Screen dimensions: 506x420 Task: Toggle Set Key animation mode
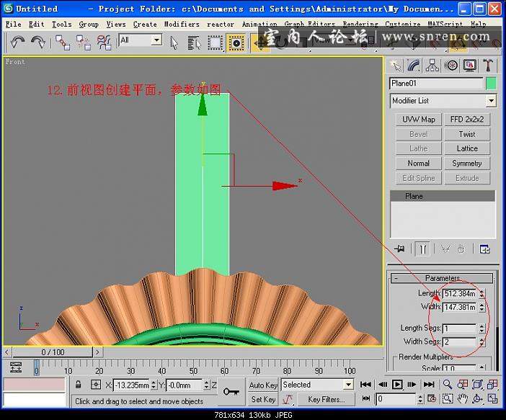coord(263,399)
